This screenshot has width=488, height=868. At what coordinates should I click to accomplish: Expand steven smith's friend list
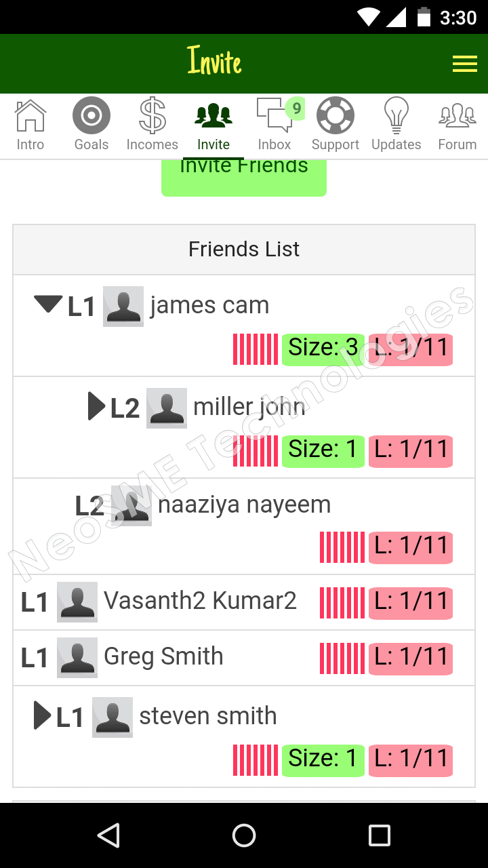42,715
